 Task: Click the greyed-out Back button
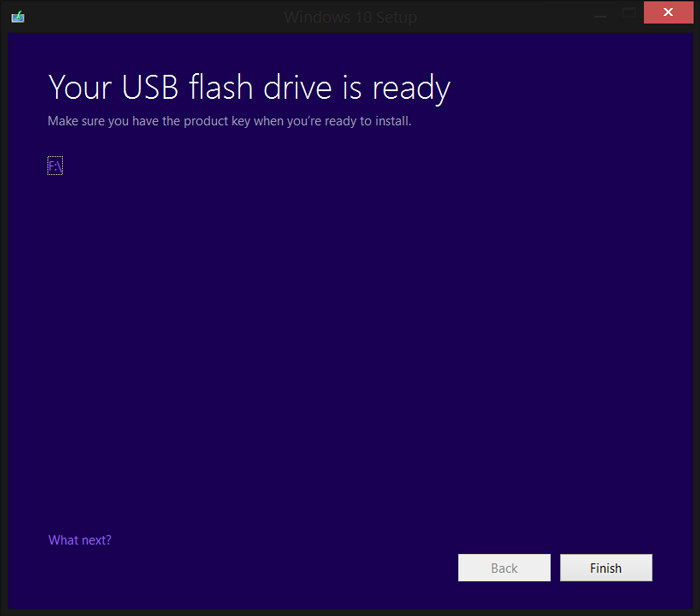click(504, 568)
